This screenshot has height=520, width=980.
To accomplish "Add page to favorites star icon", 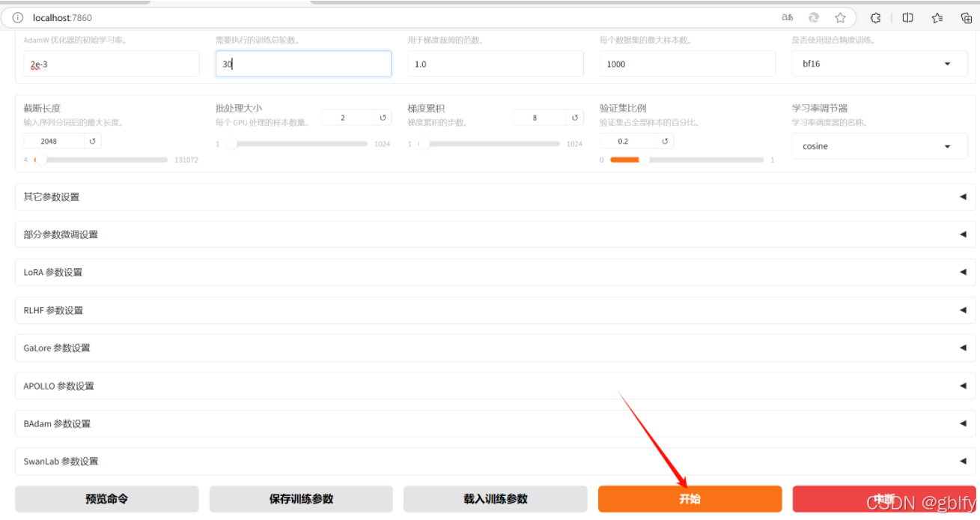I will (840, 17).
